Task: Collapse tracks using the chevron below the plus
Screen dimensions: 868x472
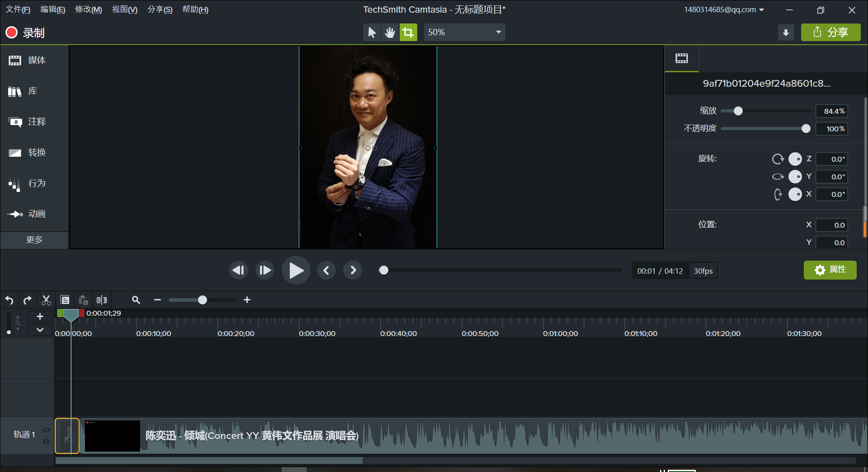Action: coord(39,330)
